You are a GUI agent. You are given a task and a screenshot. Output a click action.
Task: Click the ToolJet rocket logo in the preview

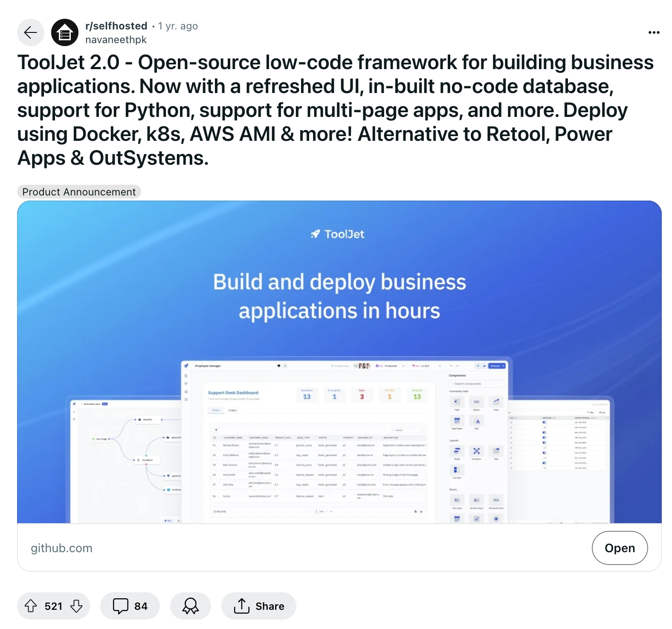315,234
